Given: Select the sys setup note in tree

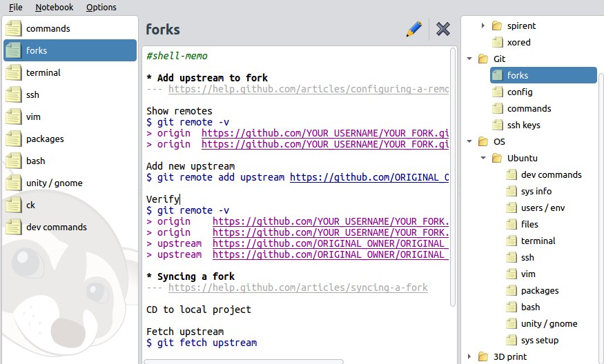Looking at the screenshot, I should click(x=532, y=340).
